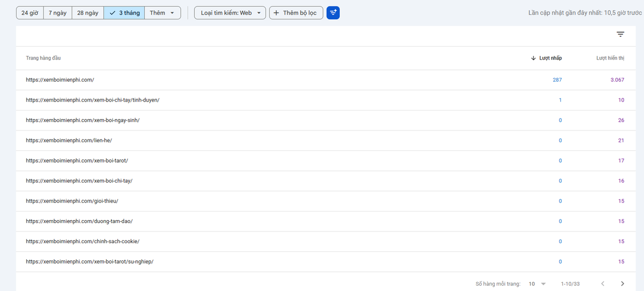Viewport: 644px width, 291px height.
Task: Open the table filter rows icon
Action: click(x=620, y=34)
